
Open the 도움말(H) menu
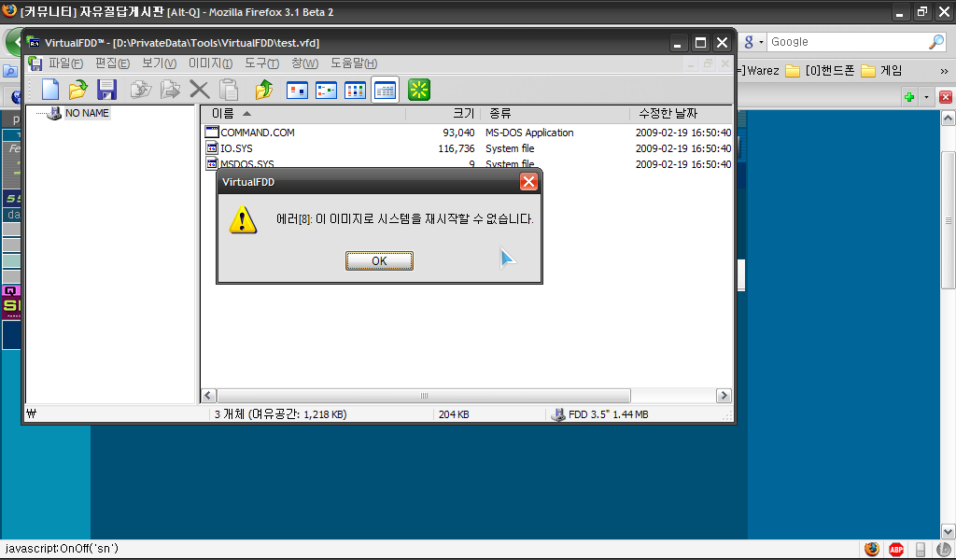click(354, 63)
